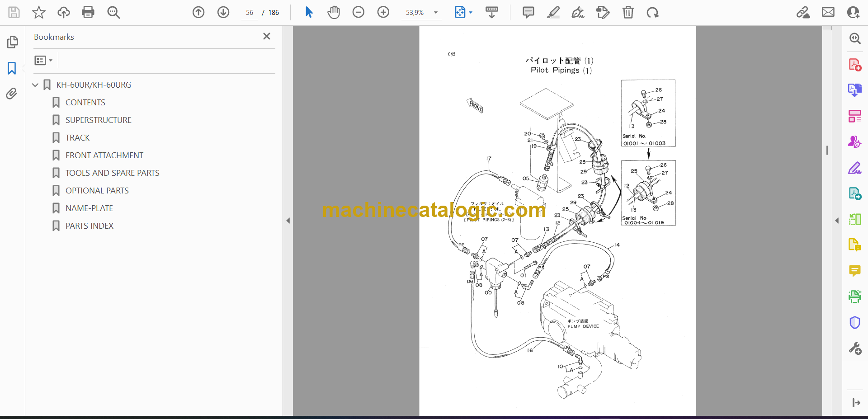Image resolution: width=868 pixels, height=419 pixels.
Task: Send the file by email
Action: pyautogui.click(x=828, y=12)
